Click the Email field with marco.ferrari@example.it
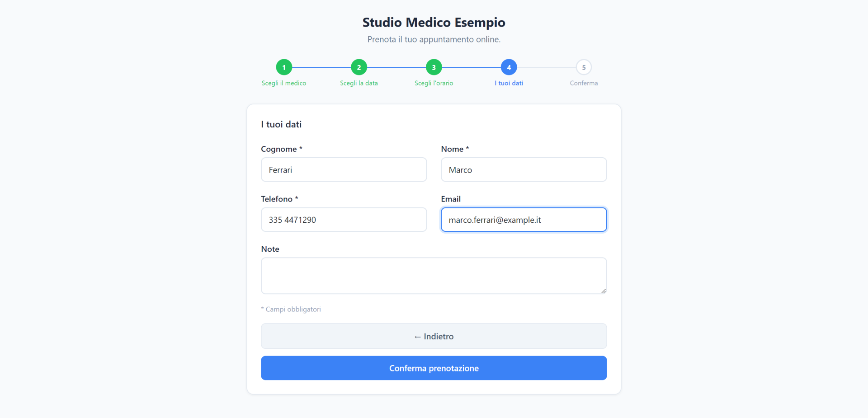Screen dimensions: 868x418 (524, 220)
